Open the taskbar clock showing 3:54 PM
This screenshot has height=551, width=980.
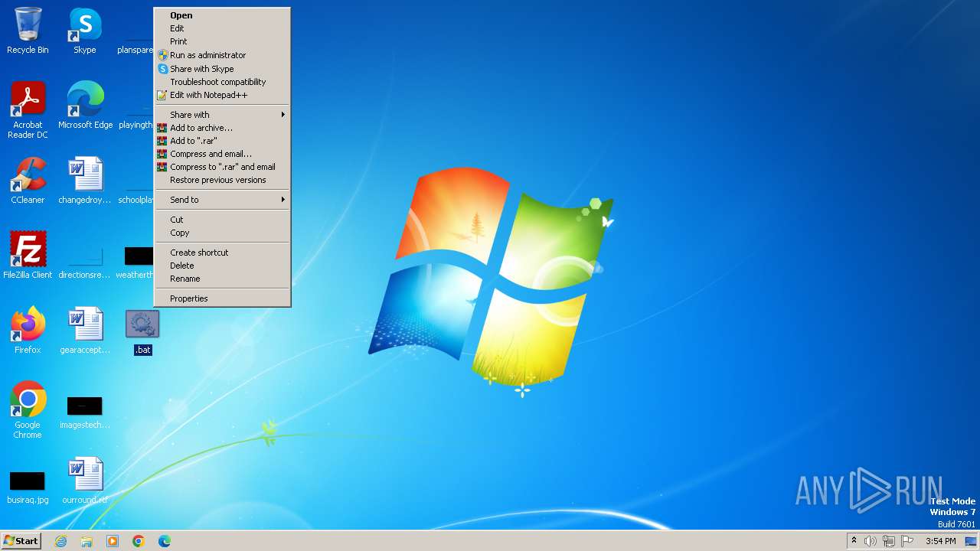point(940,541)
